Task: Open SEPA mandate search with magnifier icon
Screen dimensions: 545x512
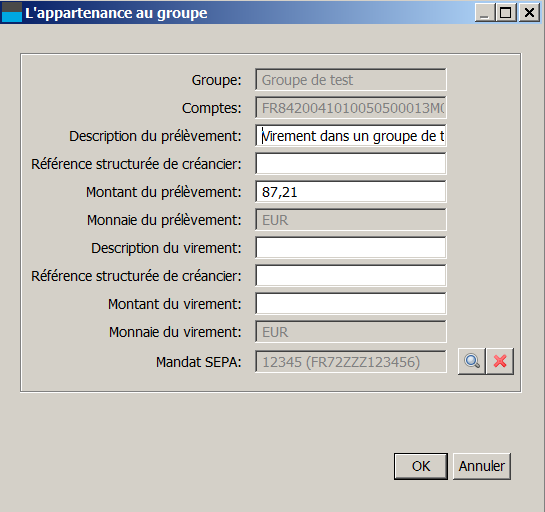Action: click(472, 361)
